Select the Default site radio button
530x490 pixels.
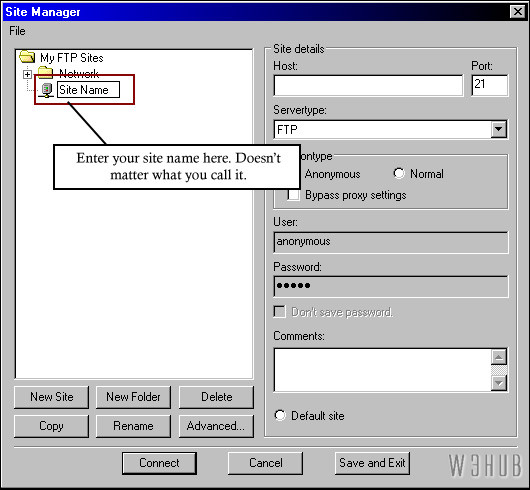[280, 415]
